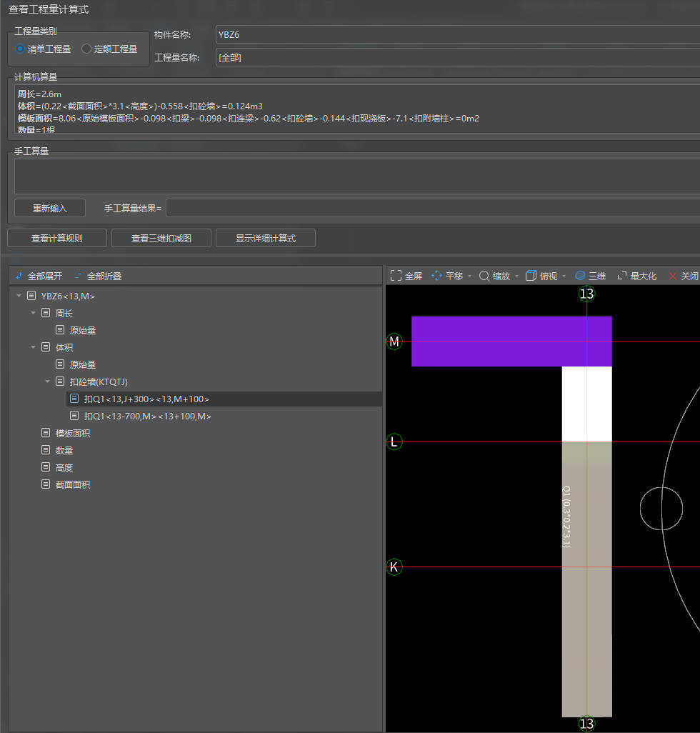Image resolution: width=700 pixels, height=733 pixels.
Task: Click the 手工算量 text area
Action: [357, 176]
